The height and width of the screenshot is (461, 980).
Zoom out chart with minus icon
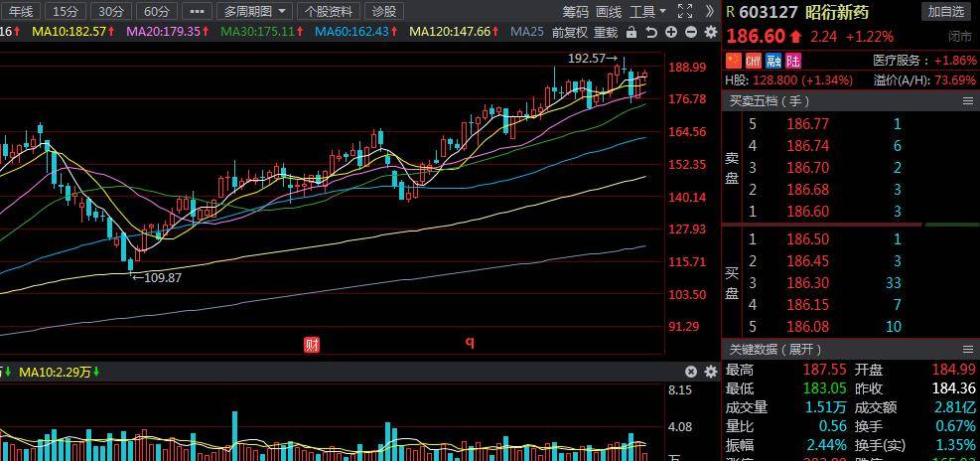690,32
